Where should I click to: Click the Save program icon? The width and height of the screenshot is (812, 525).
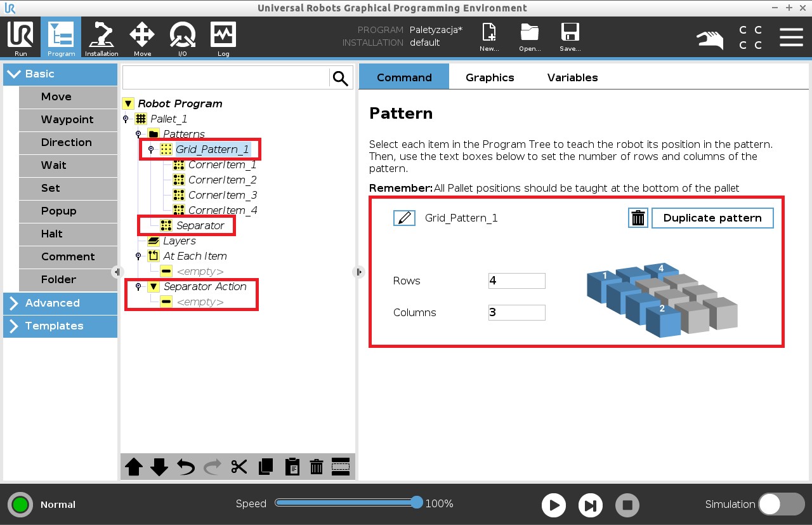click(x=570, y=37)
